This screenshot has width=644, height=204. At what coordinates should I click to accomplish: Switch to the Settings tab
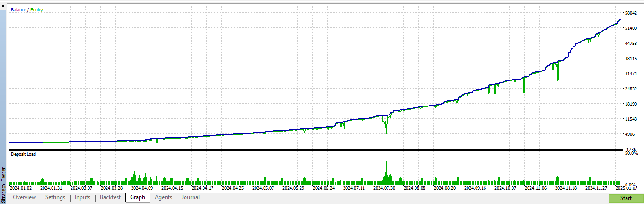click(55, 197)
